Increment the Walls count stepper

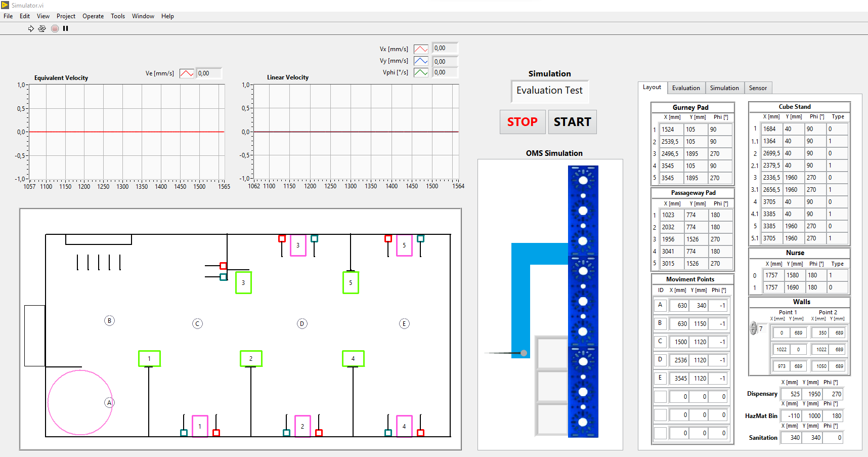(x=753, y=325)
